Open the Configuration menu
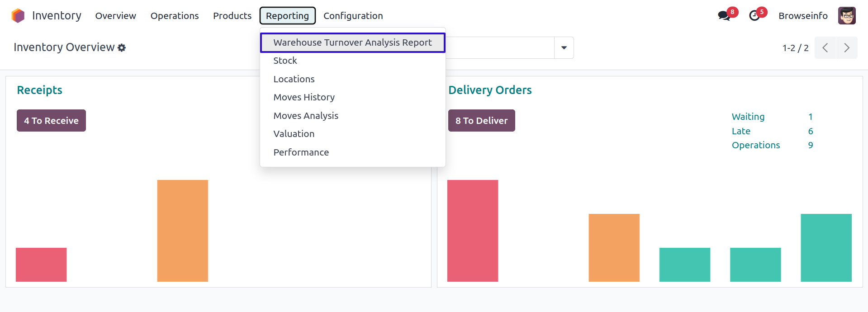868x312 pixels. 353,16
